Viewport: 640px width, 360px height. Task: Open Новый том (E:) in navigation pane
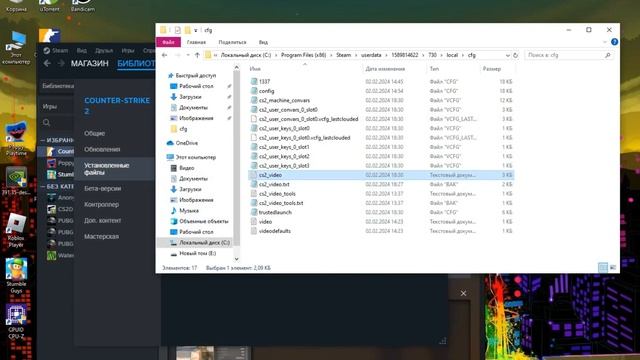click(x=198, y=253)
